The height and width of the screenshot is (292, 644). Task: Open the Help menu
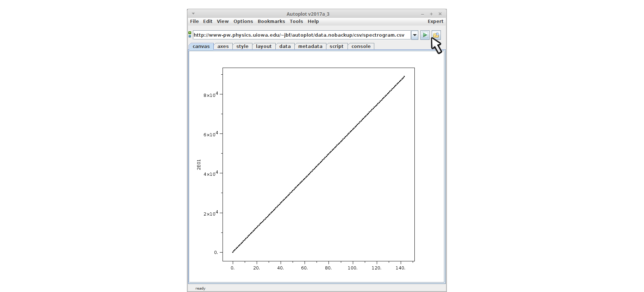[313, 21]
